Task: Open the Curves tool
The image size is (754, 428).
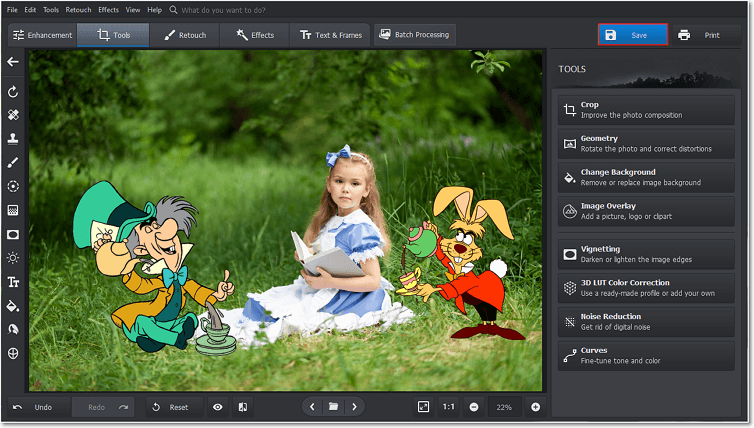Action: [646, 355]
